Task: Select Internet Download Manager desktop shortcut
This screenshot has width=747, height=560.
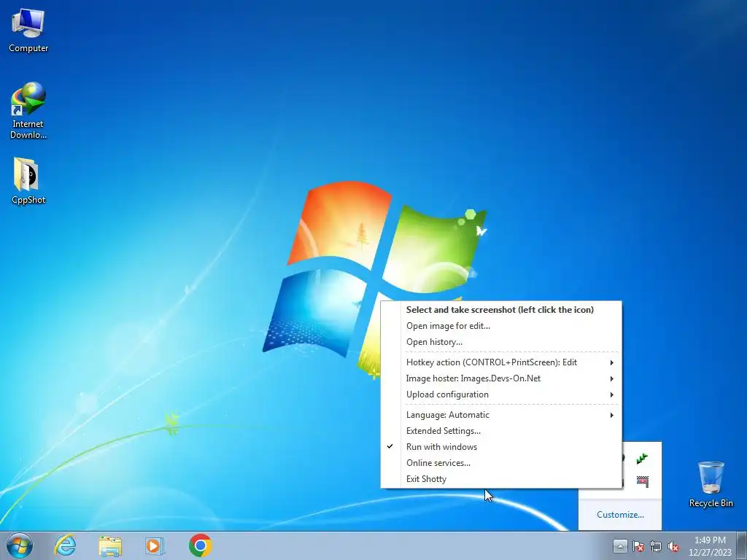Action: (x=28, y=111)
